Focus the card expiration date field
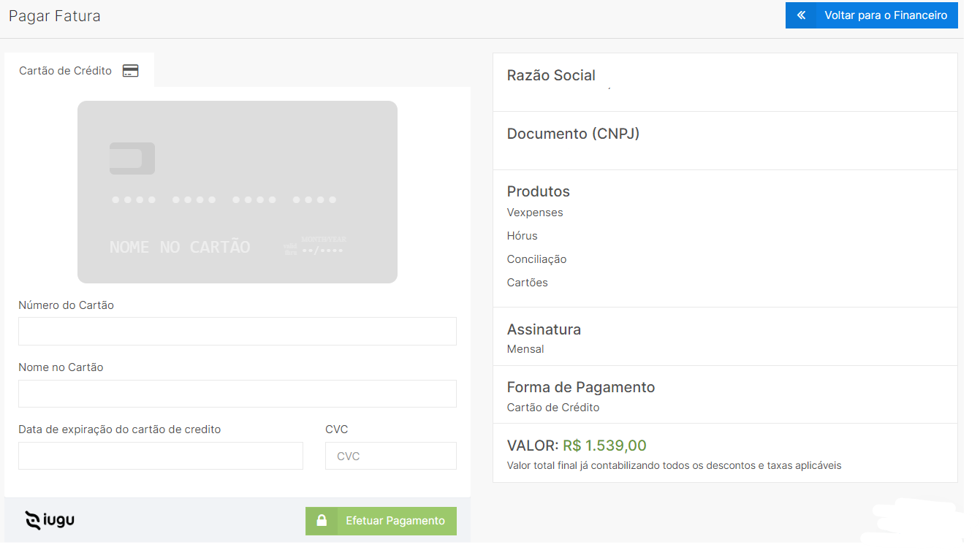 (x=161, y=456)
